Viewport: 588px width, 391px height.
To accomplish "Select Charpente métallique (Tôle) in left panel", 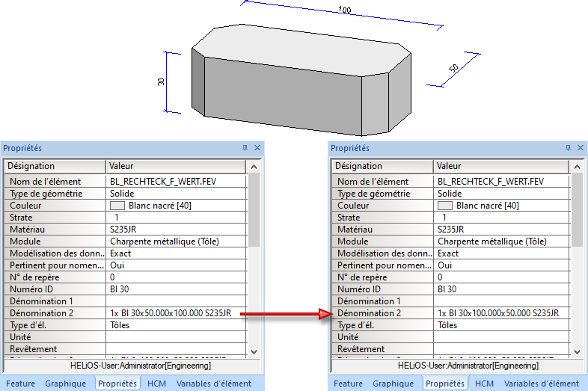I will 165,241.
